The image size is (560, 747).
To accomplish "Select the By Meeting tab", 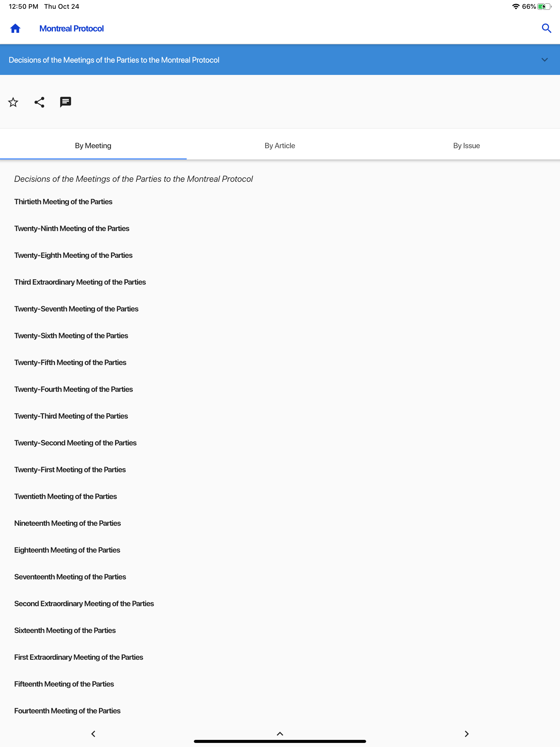I will [93, 145].
